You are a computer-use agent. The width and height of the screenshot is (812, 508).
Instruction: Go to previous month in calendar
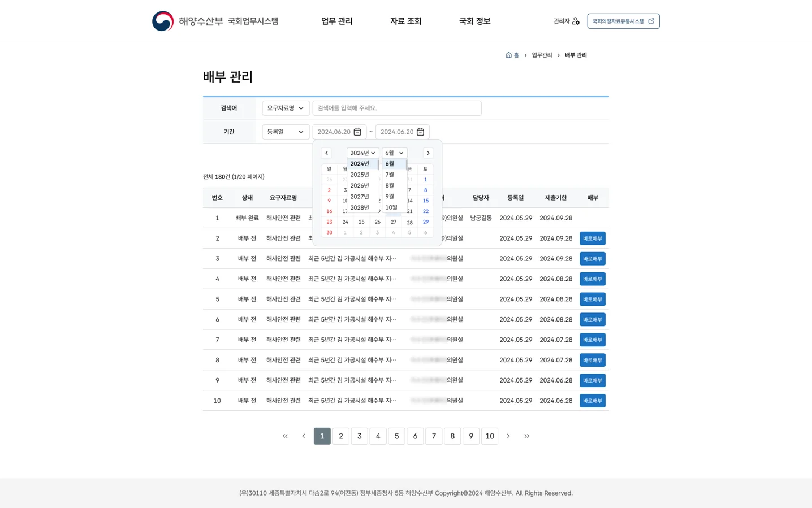point(326,153)
